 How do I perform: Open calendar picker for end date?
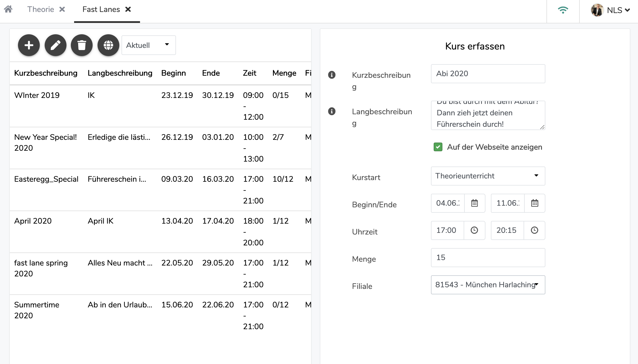(x=534, y=203)
